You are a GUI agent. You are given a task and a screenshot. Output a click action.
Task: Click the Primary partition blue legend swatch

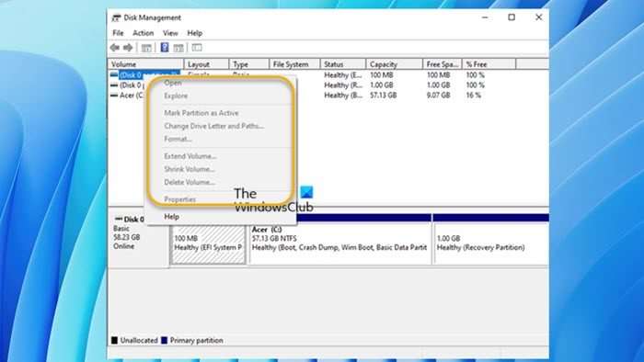[165, 340]
